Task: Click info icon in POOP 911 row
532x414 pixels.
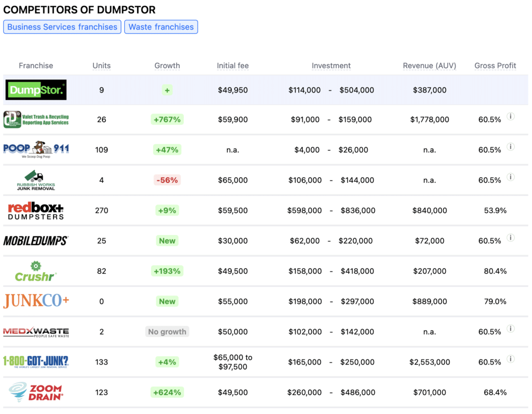Action: coord(511,146)
